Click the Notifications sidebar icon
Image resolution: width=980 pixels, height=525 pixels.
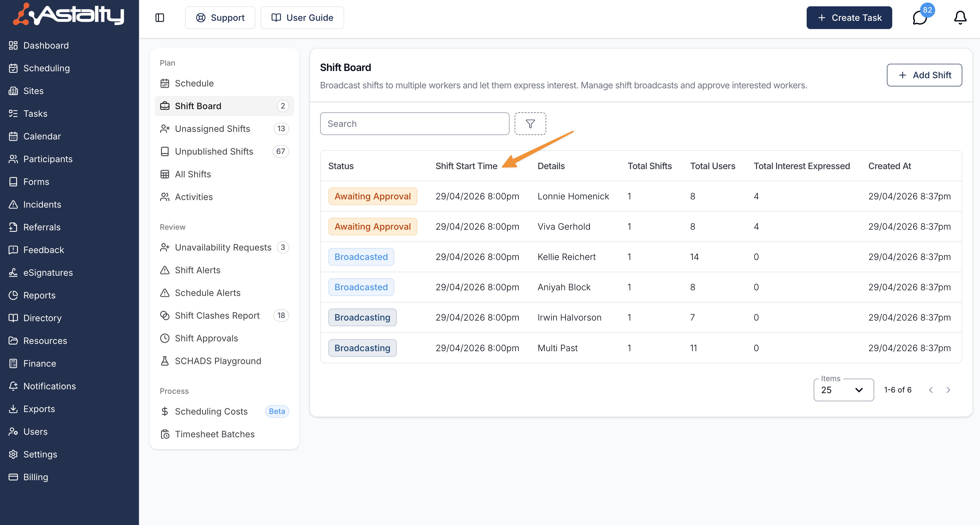click(13, 386)
